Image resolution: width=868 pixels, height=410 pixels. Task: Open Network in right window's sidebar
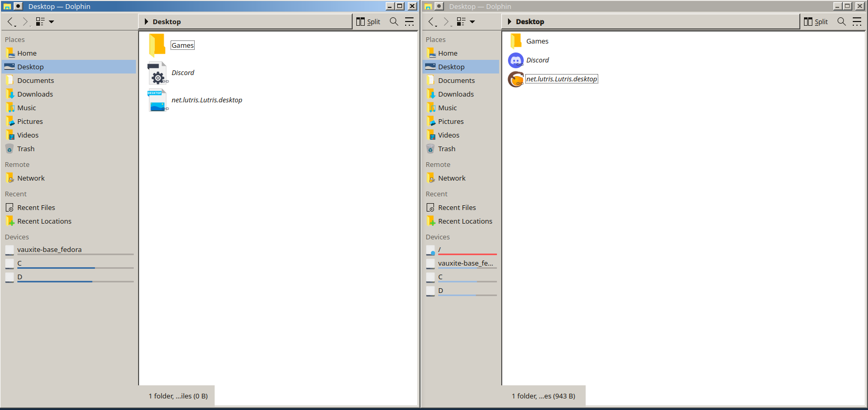coord(461,178)
